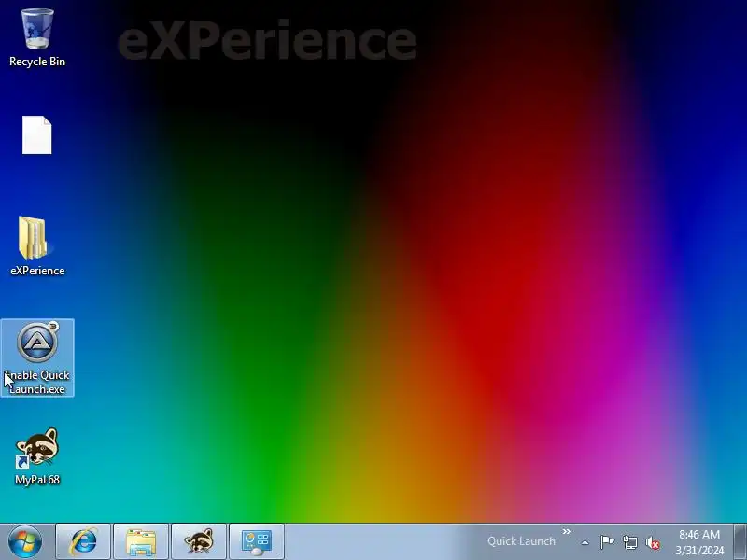
Task: Click the muted volume speaker icon
Action: pos(653,542)
